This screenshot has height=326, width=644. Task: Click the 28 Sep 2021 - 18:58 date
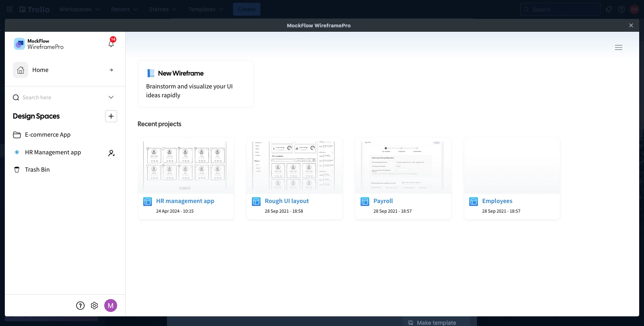[284, 211]
